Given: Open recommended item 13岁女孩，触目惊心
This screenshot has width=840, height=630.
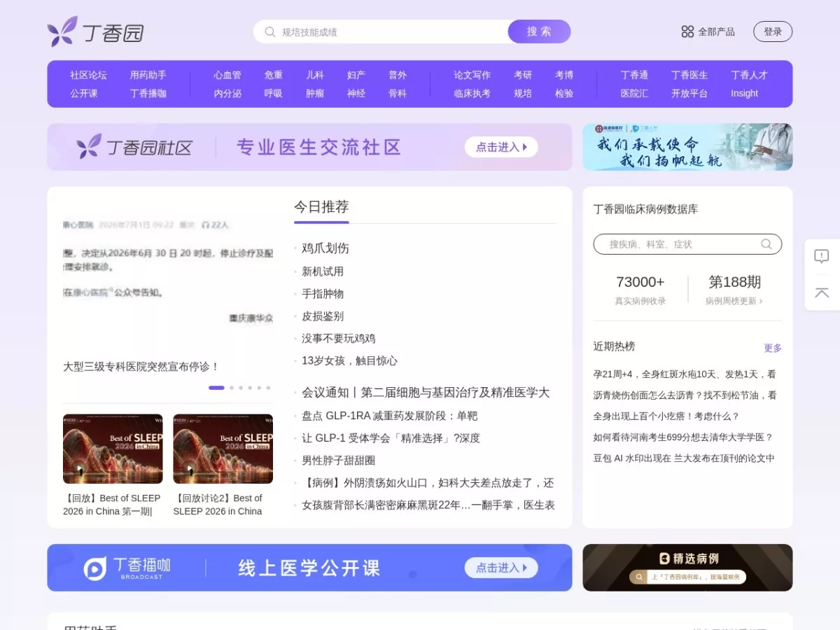Looking at the screenshot, I should (349, 361).
